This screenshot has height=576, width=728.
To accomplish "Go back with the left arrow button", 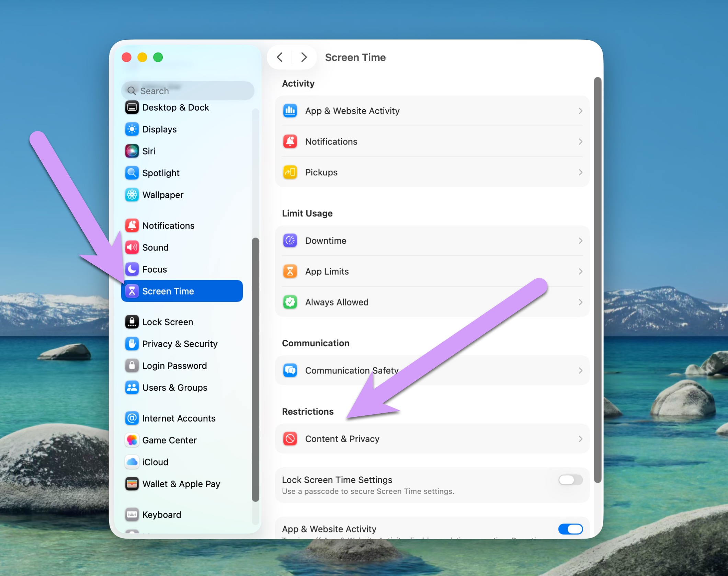I will (x=280, y=57).
